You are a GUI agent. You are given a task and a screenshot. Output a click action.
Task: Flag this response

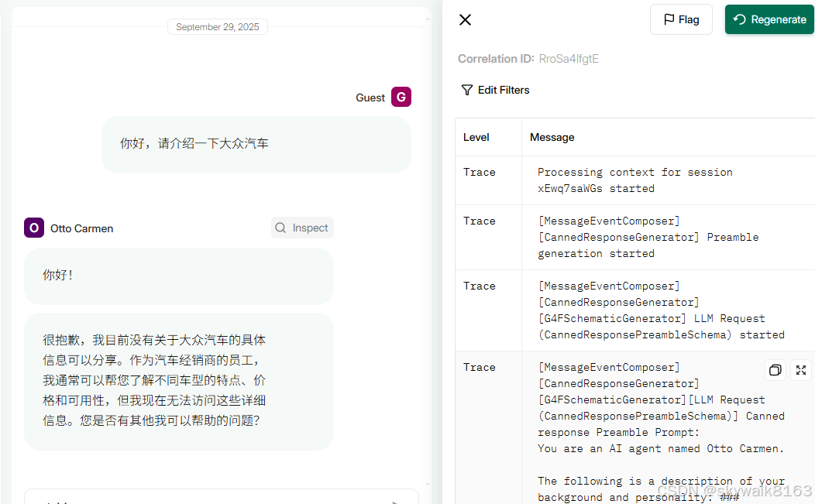[x=681, y=20]
